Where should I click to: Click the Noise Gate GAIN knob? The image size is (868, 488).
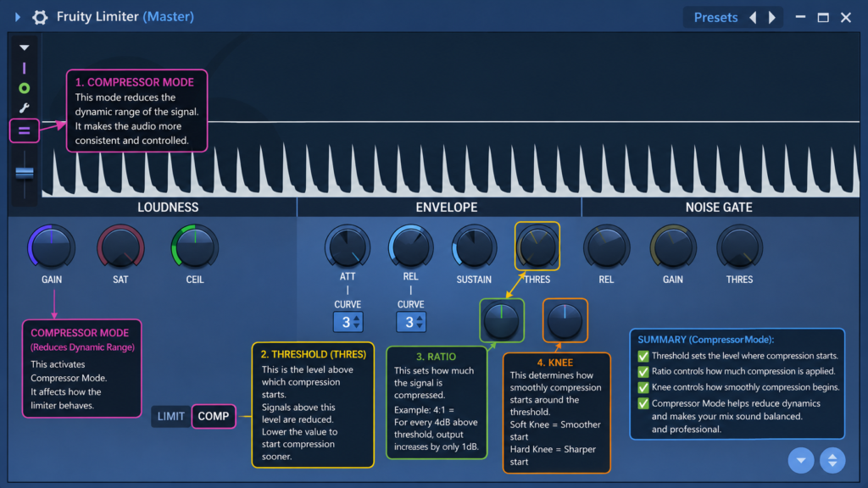coord(673,248)
